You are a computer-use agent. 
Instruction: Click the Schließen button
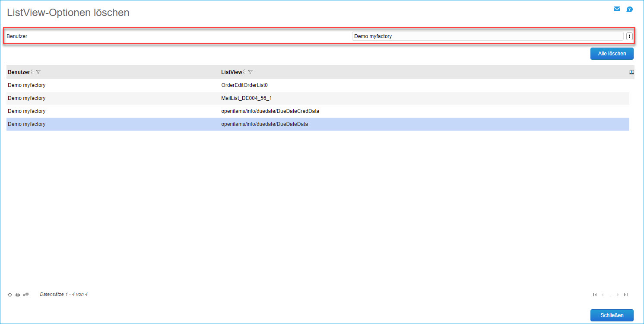612,315
